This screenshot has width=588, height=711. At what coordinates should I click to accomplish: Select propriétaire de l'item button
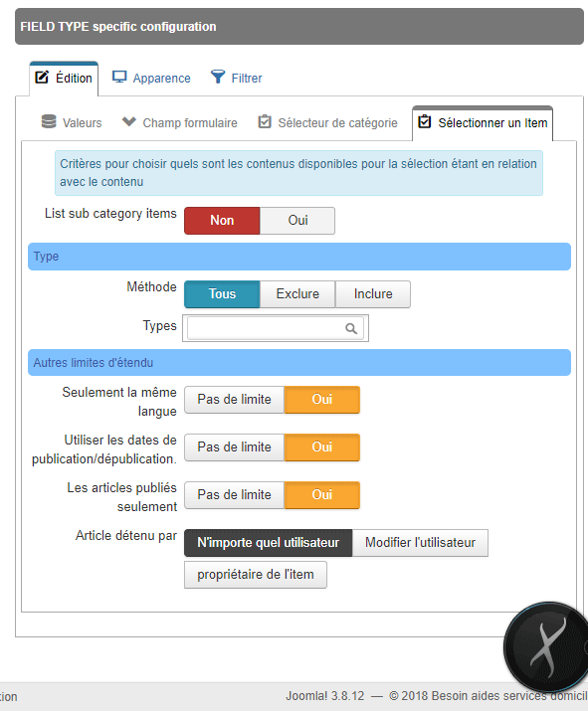coord(256,575)
